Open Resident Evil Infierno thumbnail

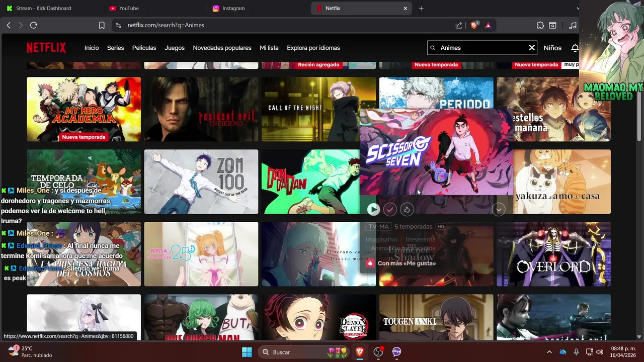tap(201, 109)
